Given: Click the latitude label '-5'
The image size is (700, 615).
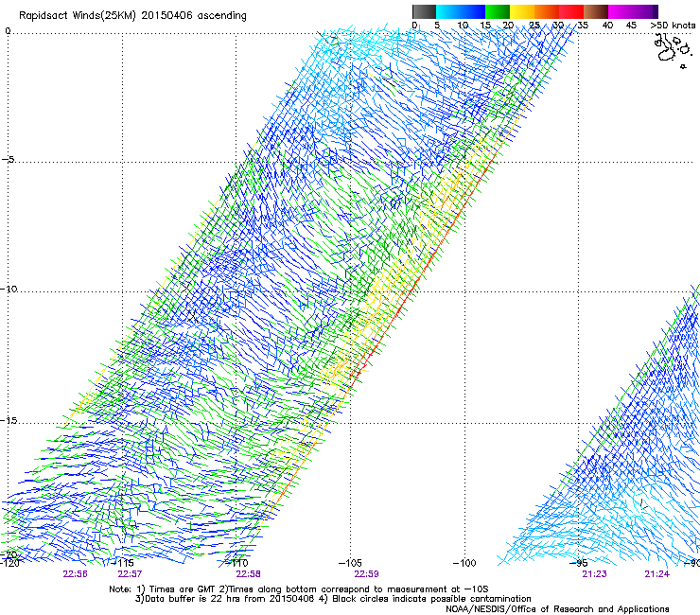Looking at the screenshot, I should (9, 159).
